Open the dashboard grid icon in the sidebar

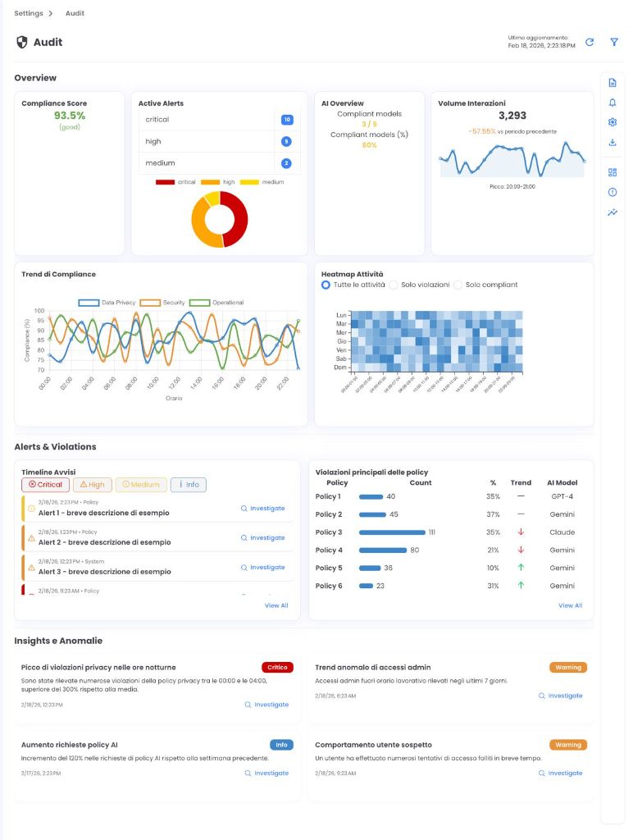613,172
